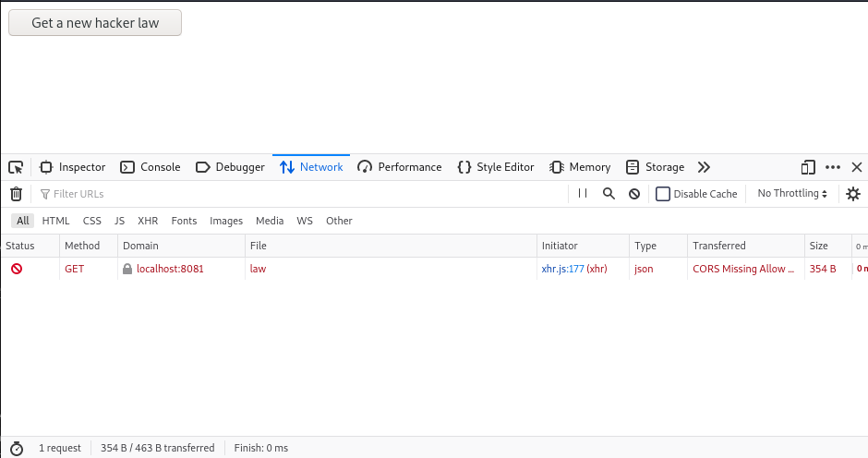
Task: Open the Debugger tab
Action: point(230,167)
